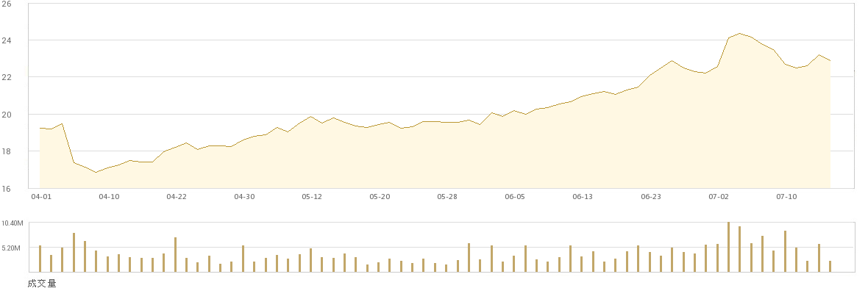Click the 24 price axis label
Image resolution: width=868 pixels, height=288 pixels.
point(8,40)
